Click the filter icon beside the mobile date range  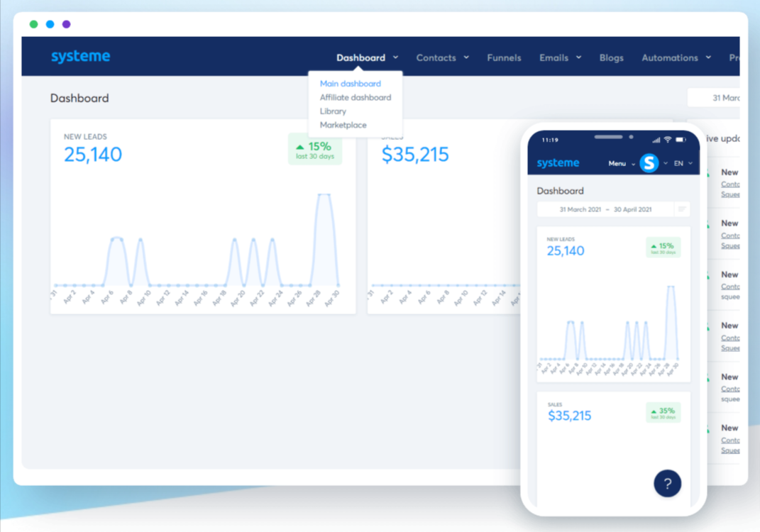coord(683,209)
